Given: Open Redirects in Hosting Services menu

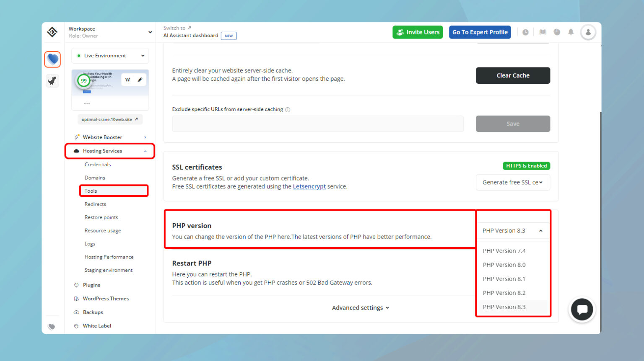Looking at the screenshot, I should click(95, 204).
